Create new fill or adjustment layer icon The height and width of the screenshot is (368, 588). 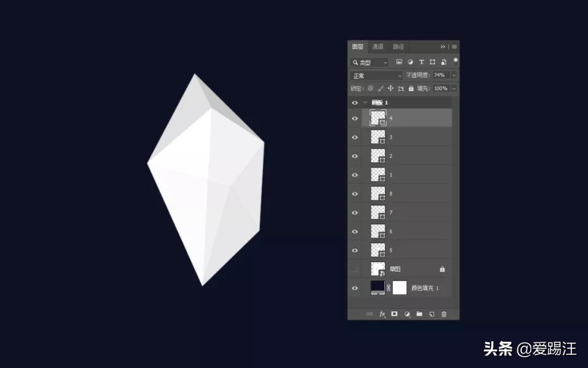[x=407, y=314]
